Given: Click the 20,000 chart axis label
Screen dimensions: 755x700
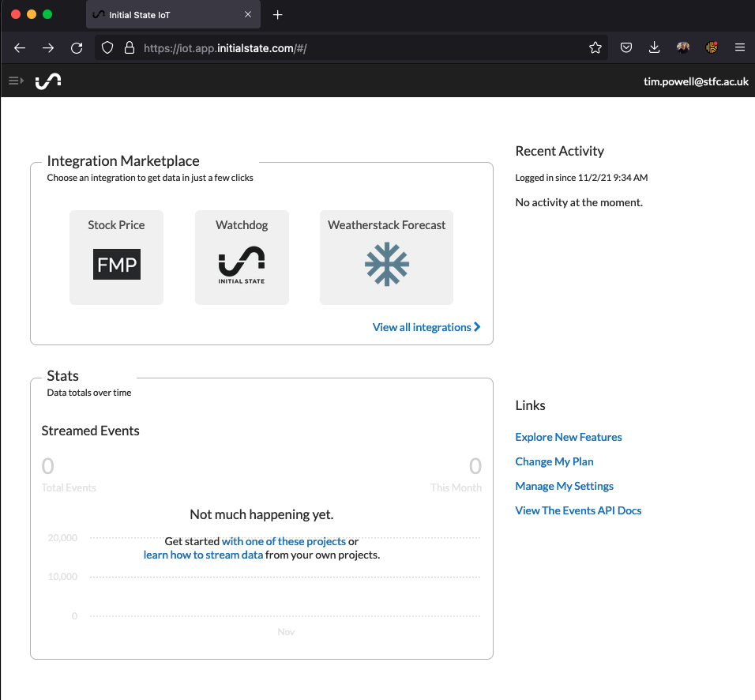Looking at the screenshot, I should click(62, 538).
